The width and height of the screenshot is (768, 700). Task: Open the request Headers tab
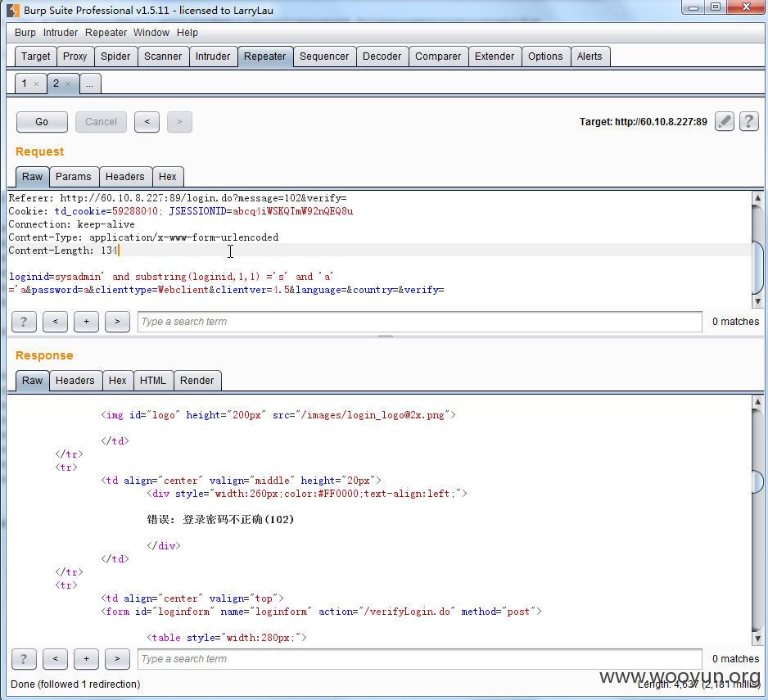[x=125, y=177]
